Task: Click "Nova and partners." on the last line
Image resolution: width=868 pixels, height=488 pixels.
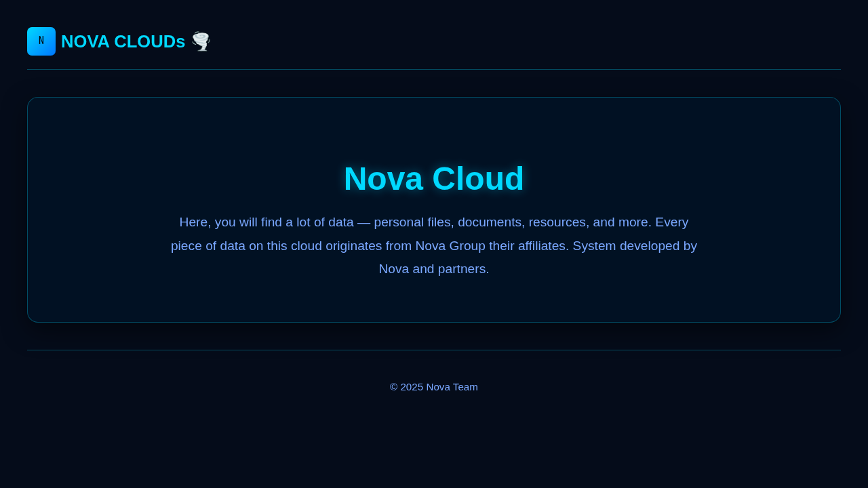Action: 433,269
